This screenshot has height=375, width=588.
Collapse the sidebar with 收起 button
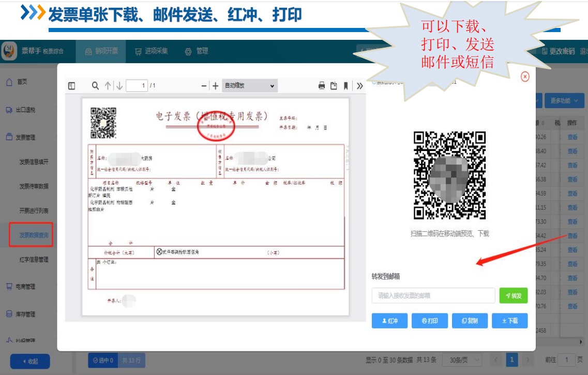coord(30,362)
